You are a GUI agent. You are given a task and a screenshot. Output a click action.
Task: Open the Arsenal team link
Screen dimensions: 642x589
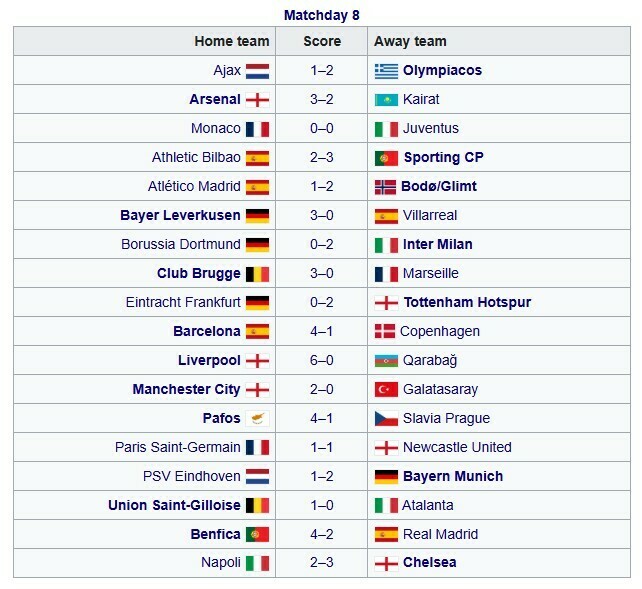point(215,100)
